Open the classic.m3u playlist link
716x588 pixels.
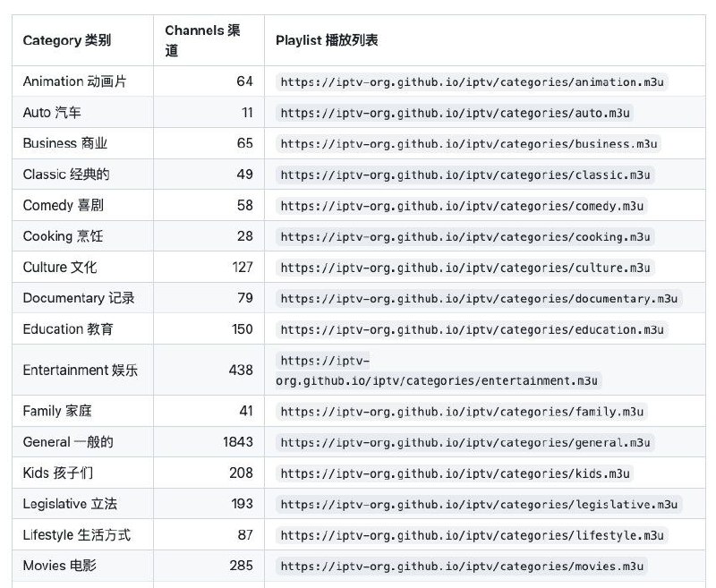pos(465,175)
